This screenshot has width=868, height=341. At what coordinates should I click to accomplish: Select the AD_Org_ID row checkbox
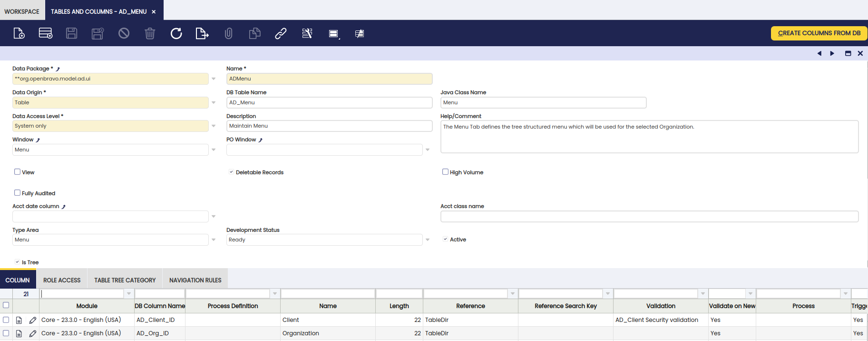click(6, 333)
